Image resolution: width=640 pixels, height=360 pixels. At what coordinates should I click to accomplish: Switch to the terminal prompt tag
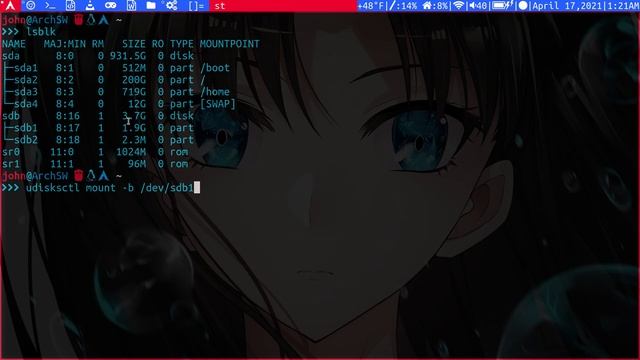coord(50,6)
